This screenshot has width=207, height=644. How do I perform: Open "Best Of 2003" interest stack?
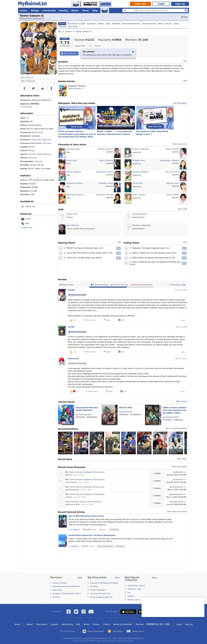point(126,408)
